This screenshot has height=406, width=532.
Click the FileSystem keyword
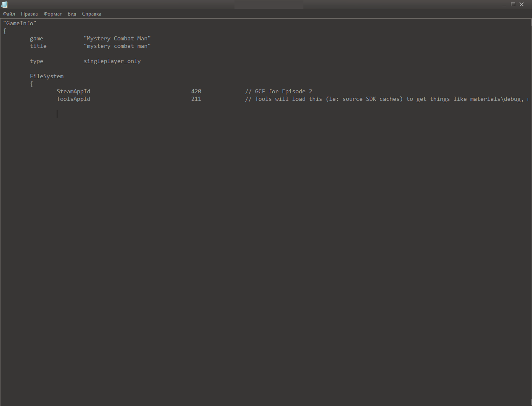point(47,76)
